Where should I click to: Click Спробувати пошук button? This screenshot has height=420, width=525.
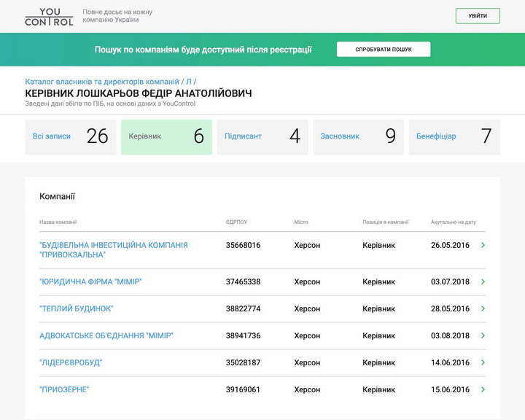point(383,50)
